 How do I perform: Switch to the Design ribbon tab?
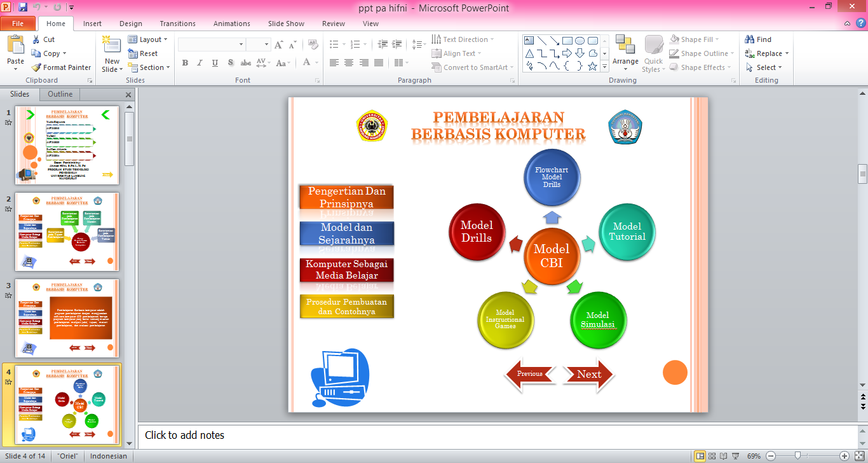coord(131,24)
